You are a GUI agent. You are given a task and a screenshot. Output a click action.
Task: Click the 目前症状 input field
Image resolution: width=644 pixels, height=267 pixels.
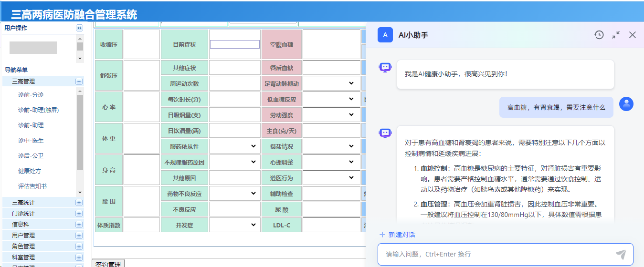(x=234, y=44)
